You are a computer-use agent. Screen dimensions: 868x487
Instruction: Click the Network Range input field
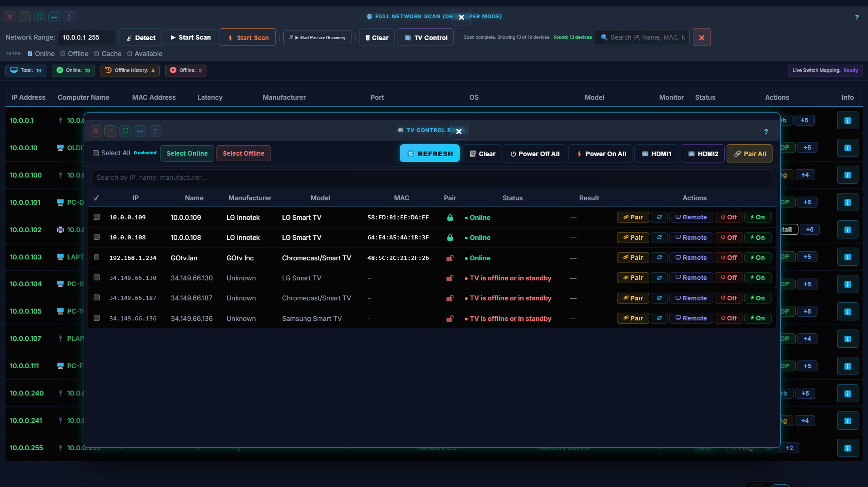[86, 37]
